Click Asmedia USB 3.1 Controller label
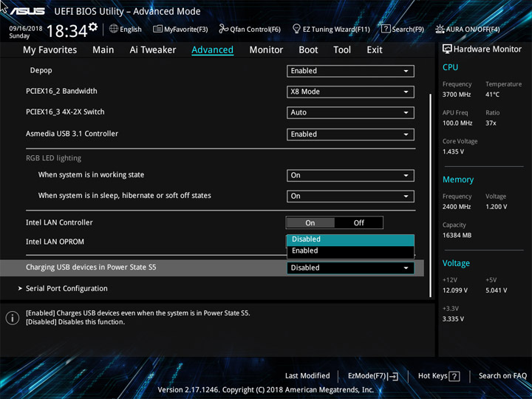The width and height of the screenshot is (532, 399). coord(72,134)
